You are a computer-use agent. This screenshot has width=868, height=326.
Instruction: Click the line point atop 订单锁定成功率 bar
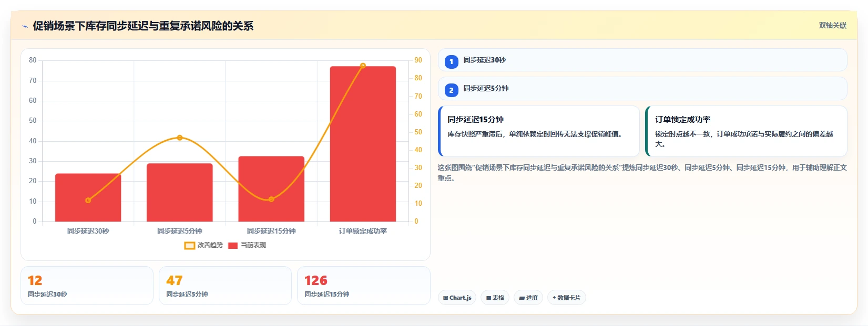pos(363,66)
